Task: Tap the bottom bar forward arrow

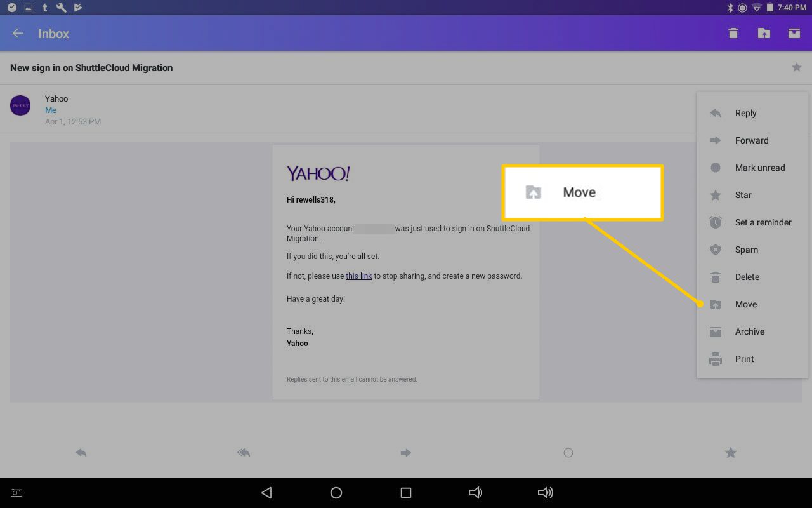Action: [x=406, y=453]
